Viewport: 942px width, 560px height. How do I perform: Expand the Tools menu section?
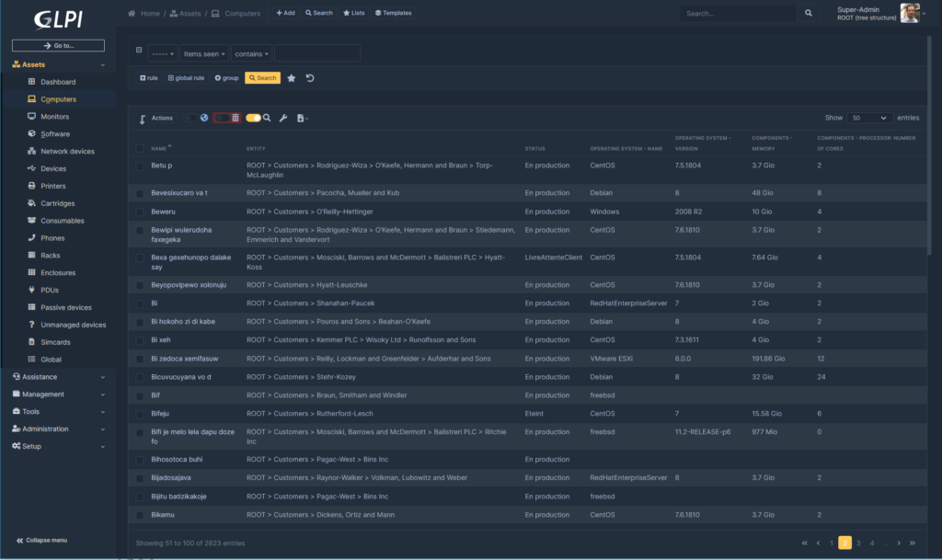(58, 412)
